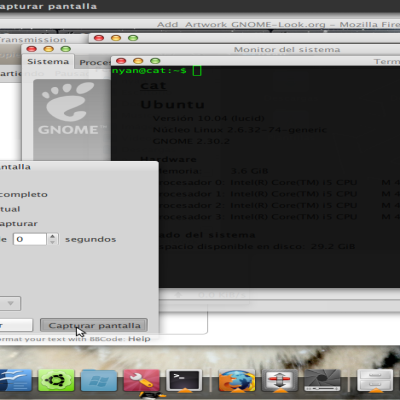
Task: Click the 'GNOME 2.30.2' version text
Action: tap(191, 141)
